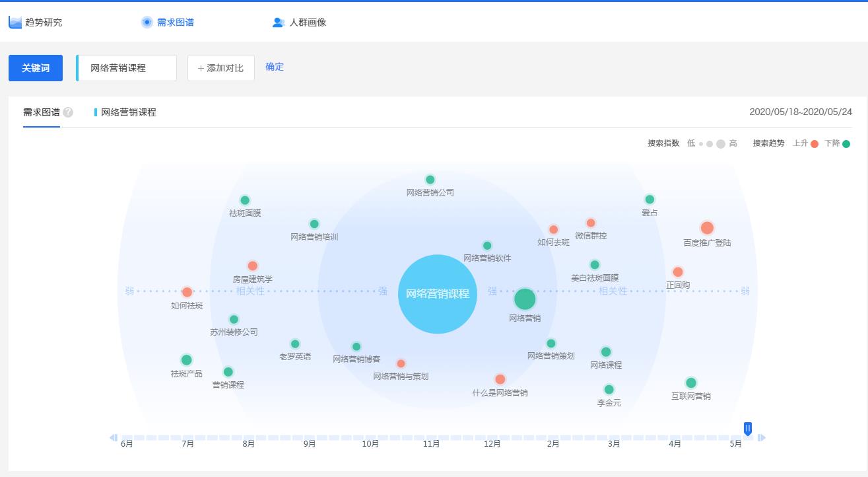Click the blue timeline slider handle
The image size is (868, 477).
pos(748,429)
